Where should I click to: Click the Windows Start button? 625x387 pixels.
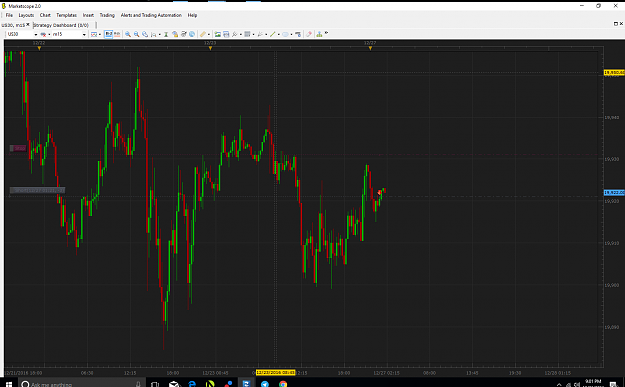[x=8, y=384]
